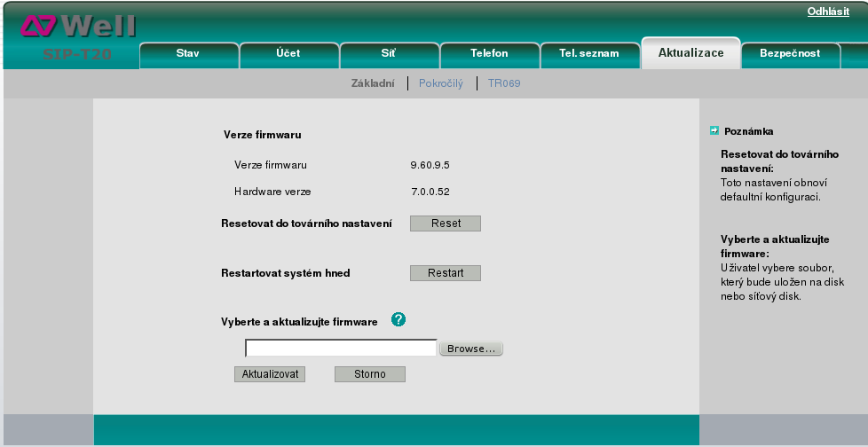Go to the TR069 settings link
This screenshot has height=447, width=868.
pos(505,84)
